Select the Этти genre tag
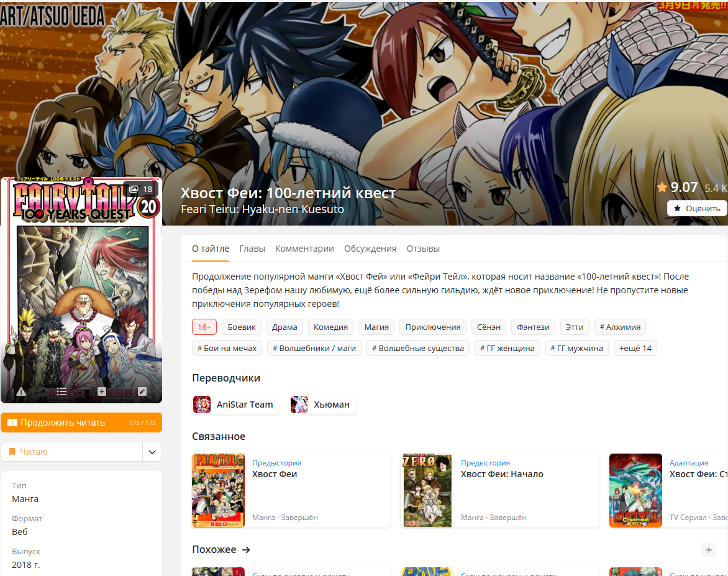Viewport: 728px width, 576px height. coord(575,327)
